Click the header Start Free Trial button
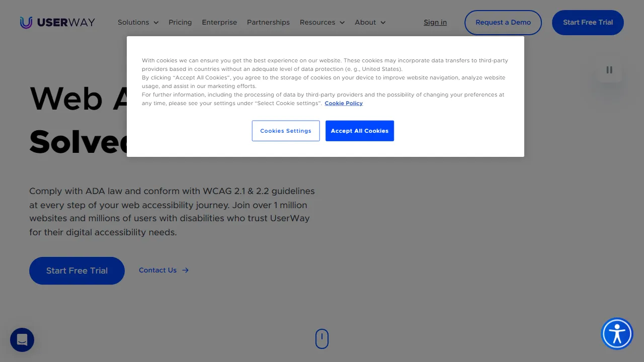The width and height of the screenshot is (644, 362). point(588,23)
